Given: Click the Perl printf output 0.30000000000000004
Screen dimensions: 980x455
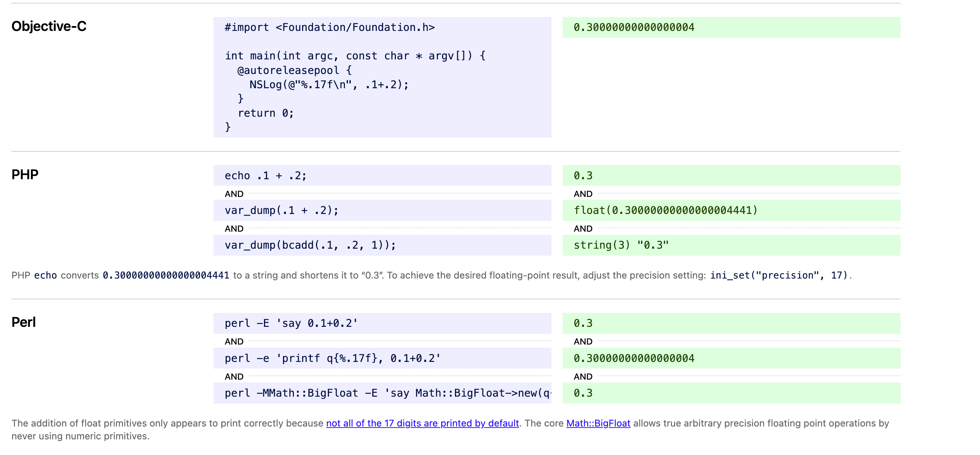Looking at the screenshot, I should [x=634, y=358].
